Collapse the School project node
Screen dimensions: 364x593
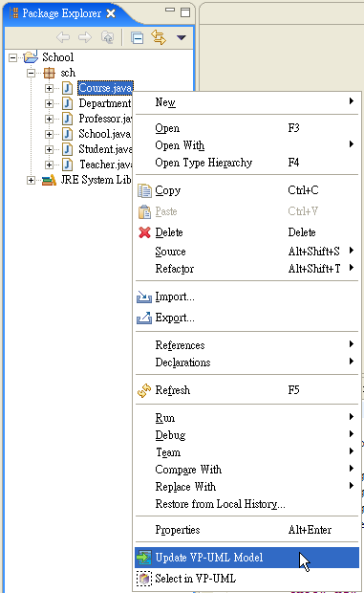point(13,57)
